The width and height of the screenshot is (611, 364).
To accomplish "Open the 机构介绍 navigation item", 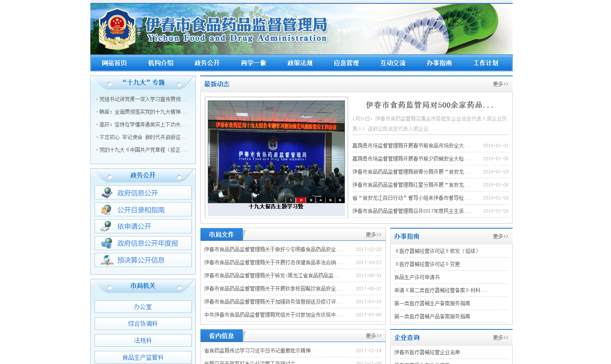I will pos(161,63).
